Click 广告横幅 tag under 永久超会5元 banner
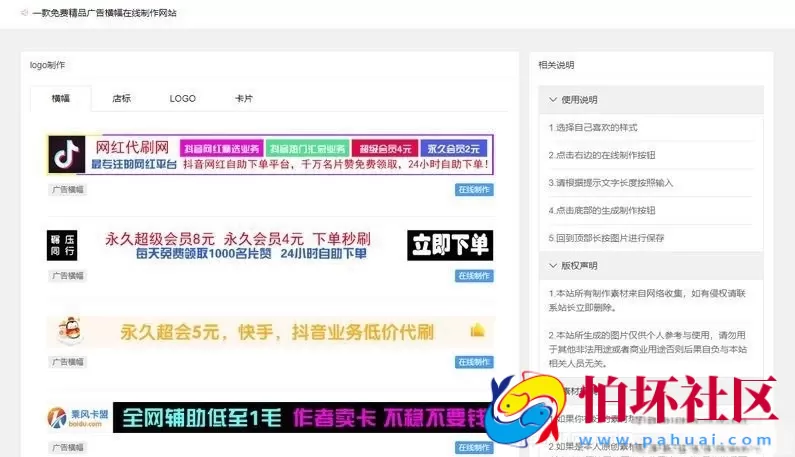Image resolution: width=795 pixels, height=457 pixels. 67,362
